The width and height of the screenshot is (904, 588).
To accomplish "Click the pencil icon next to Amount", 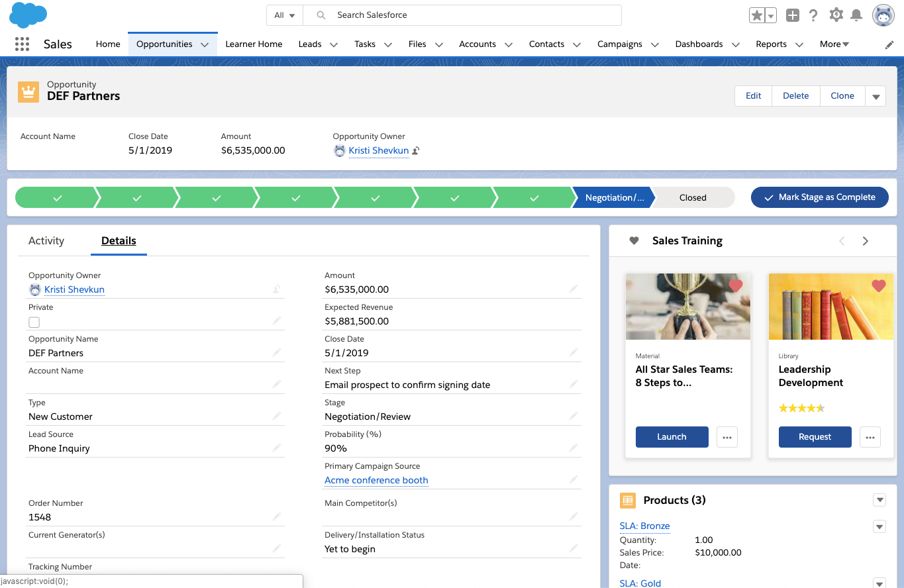I will (573, 289).
